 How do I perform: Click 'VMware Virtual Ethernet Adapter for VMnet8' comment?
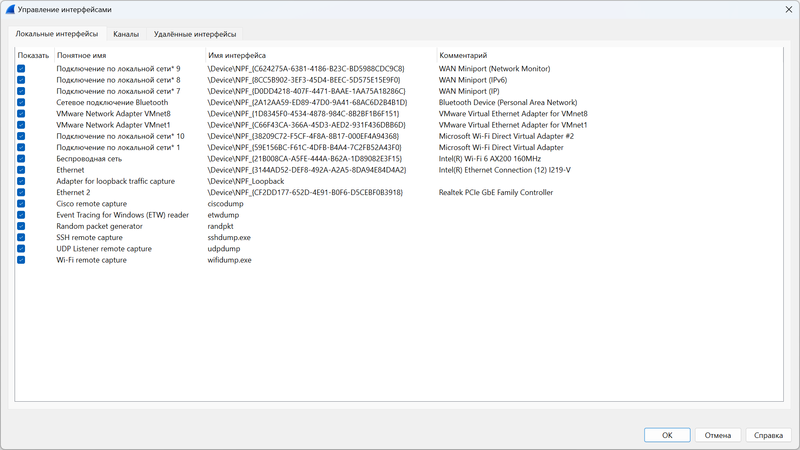tap(513, 114)
